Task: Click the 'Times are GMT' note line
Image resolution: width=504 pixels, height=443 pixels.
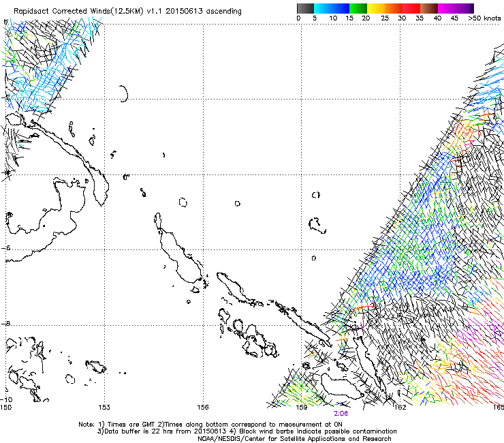Action: [x=210, y=425]
